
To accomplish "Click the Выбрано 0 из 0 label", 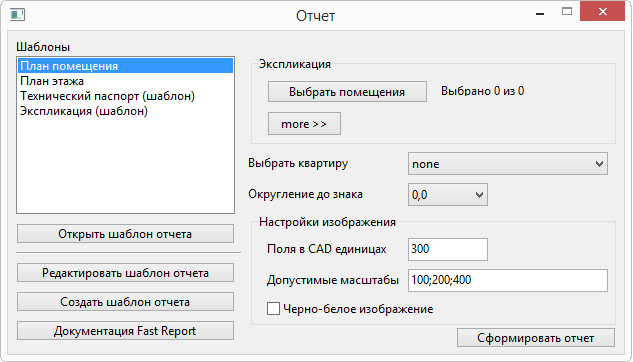I will pos(482,91).
